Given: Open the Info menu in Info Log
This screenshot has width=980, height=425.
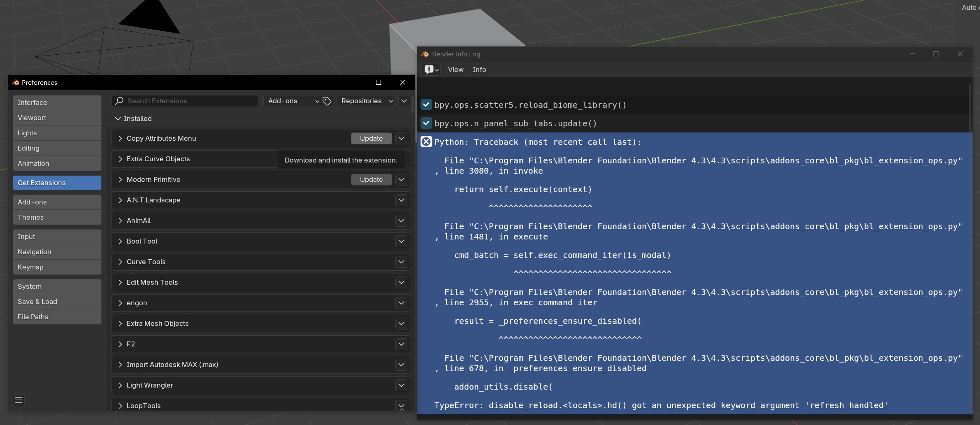Looking at the screenshot, I should pyautogui.click(x=479, y=70).
